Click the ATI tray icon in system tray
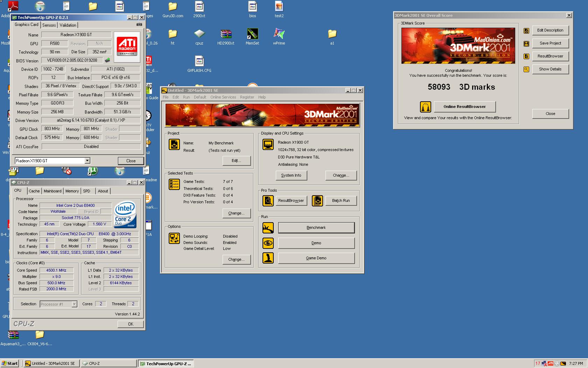 551,363
